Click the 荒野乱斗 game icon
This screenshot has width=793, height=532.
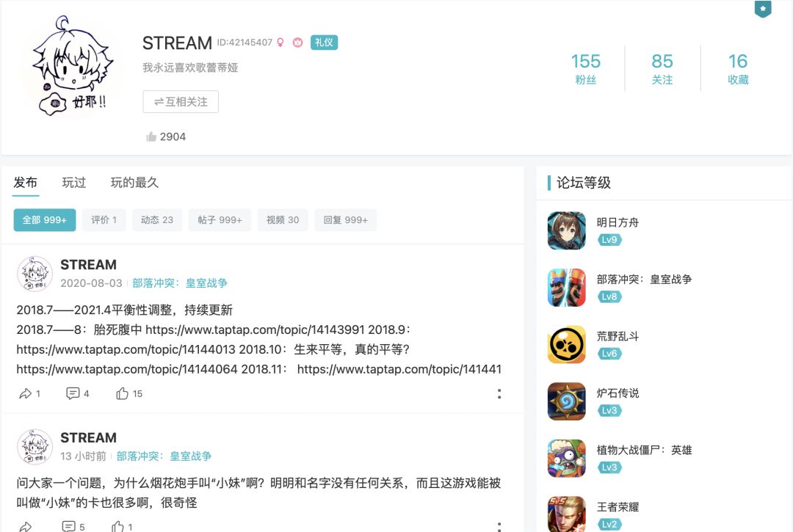coord(566,345)
